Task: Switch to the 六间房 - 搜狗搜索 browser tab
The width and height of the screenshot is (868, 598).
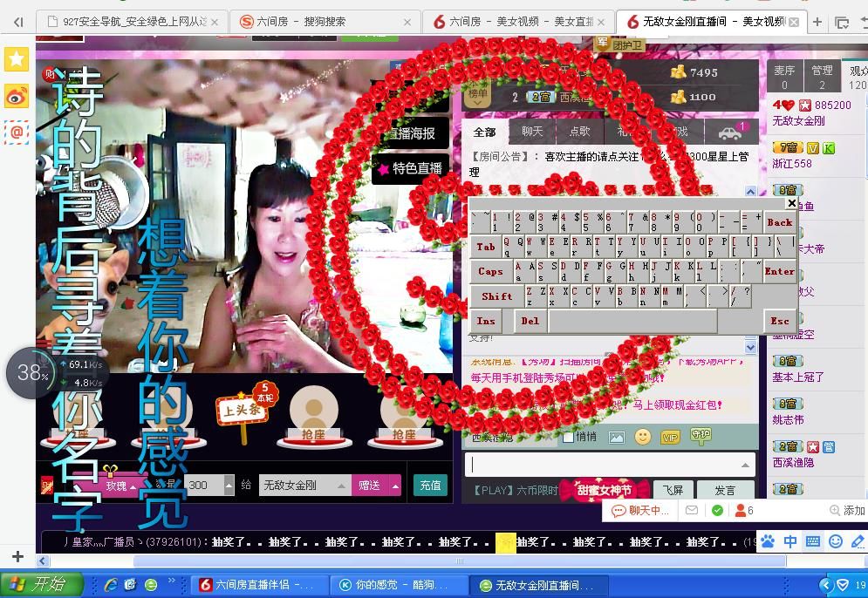Action: (324, 22)
